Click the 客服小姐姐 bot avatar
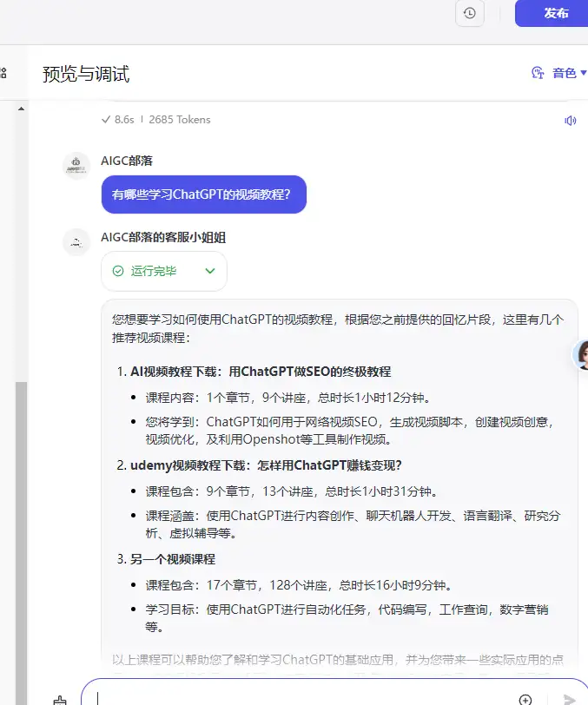The image size is (588, 705). click(76, 242)
